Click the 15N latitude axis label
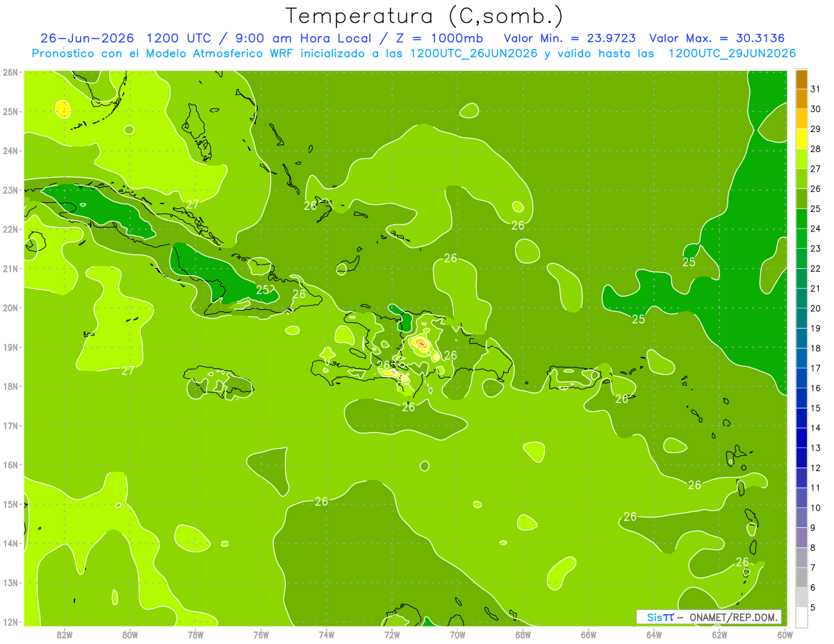Viewport: 834px width, 644px height. click(10, 504)
